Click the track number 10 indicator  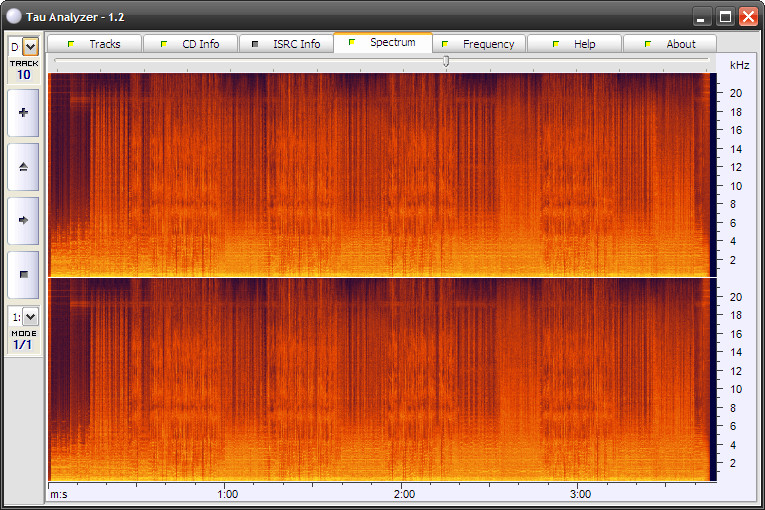pos(24,74)
